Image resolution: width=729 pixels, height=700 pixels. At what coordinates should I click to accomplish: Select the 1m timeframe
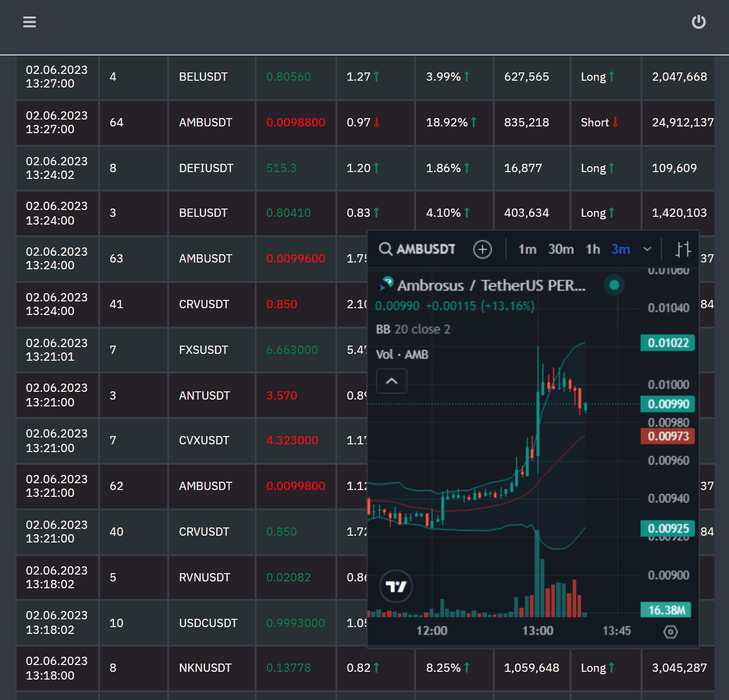click(x=527, y=249)
